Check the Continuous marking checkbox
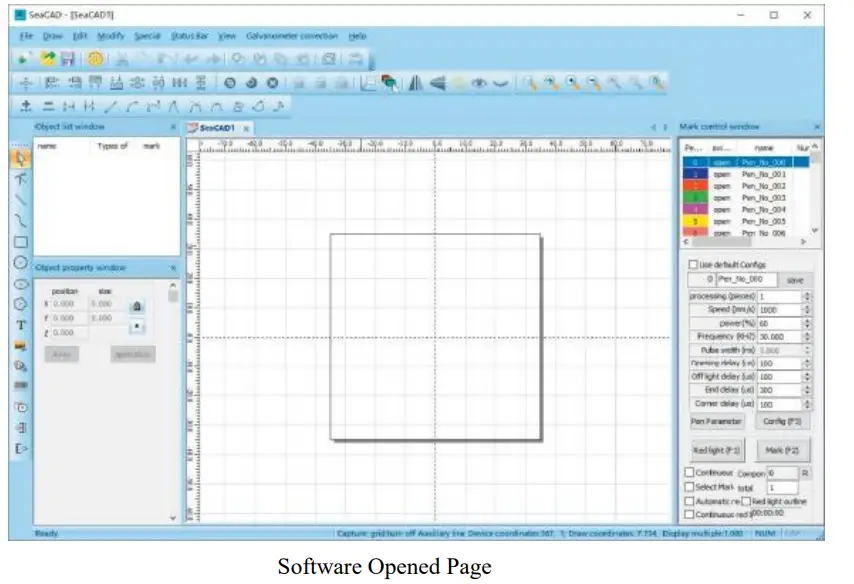Image resolution: width=854 pixels, height=584 pixels. pos(689,470)
